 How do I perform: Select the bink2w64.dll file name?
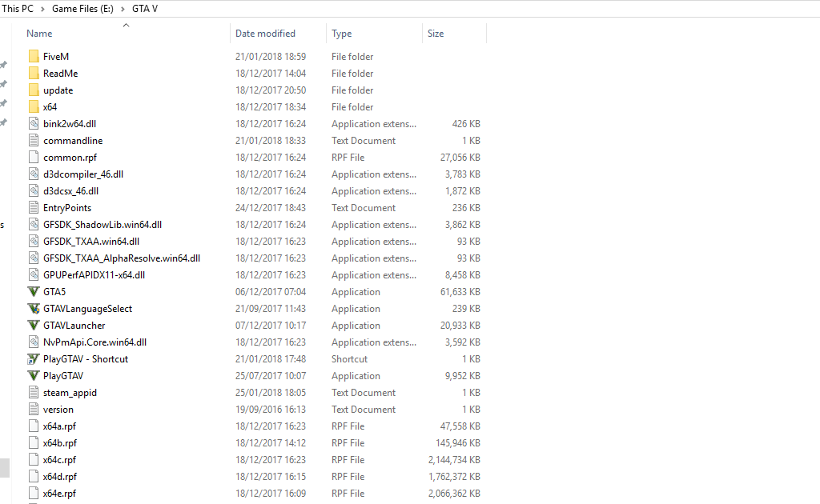(70, 124)
